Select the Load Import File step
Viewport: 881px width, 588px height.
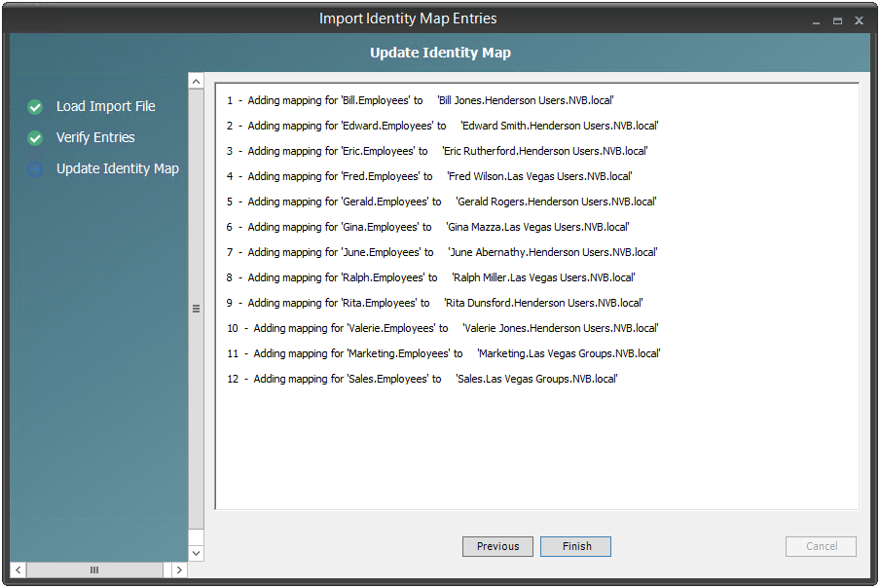pos(106,106)
